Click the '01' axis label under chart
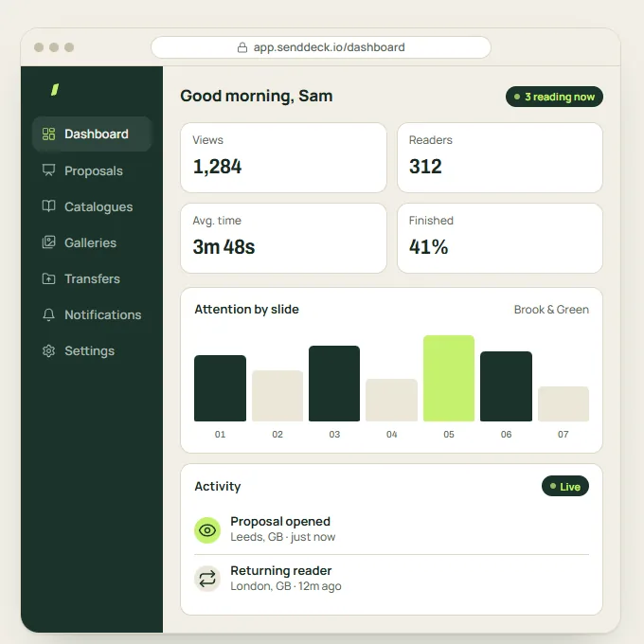 click(220, 434)
